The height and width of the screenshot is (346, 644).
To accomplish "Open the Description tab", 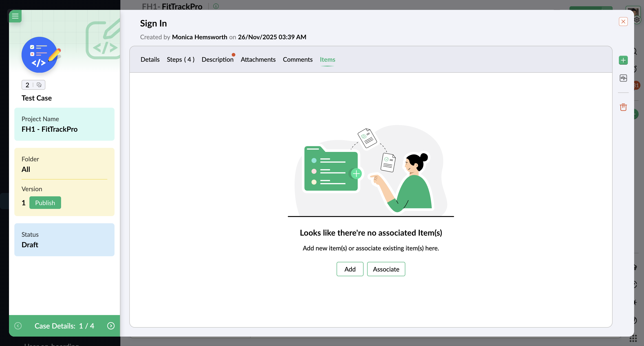I will pos(217,59).
